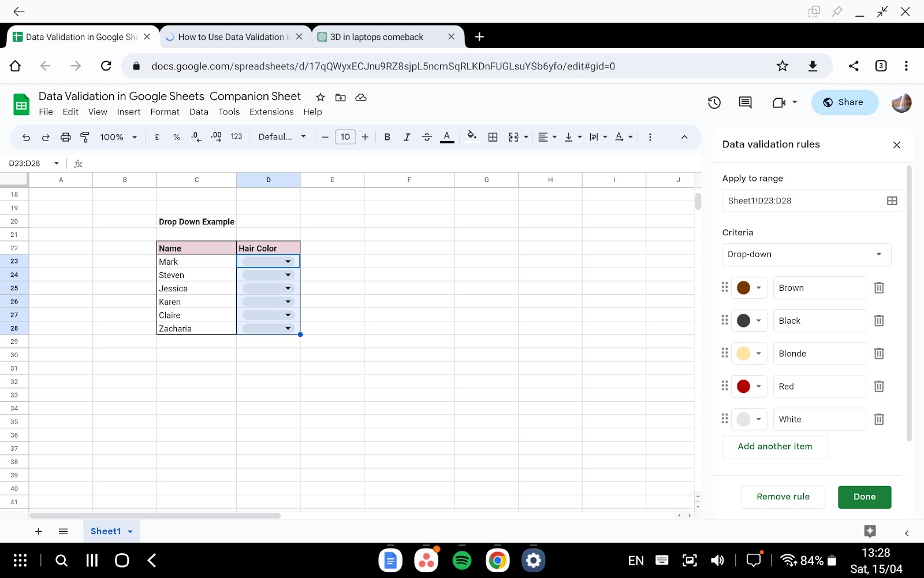Undo the last action
924x578 pixels.
[26, 137]
